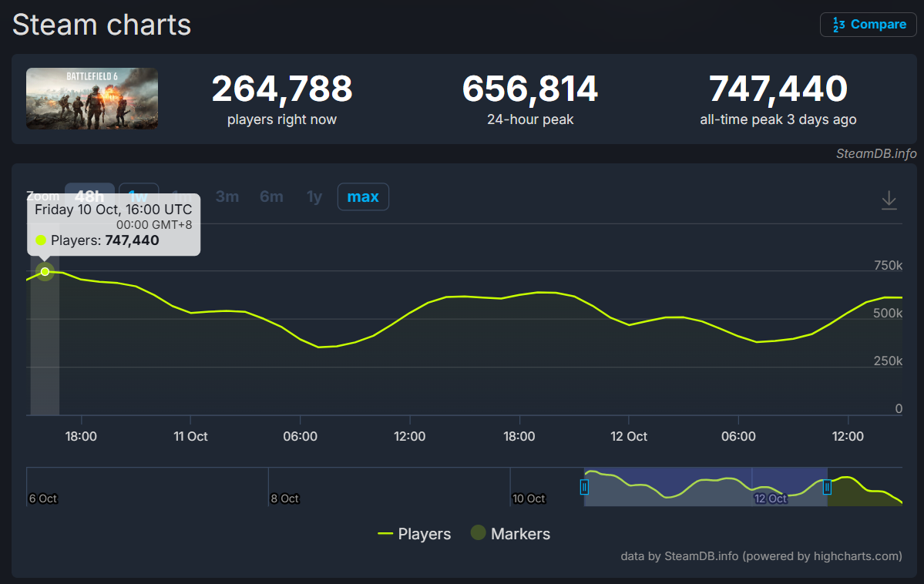Image resolution: width=924 pixels, height=584 pixels.
Task: Click the SteamDB.info watermark text
Action: [875, 154]
